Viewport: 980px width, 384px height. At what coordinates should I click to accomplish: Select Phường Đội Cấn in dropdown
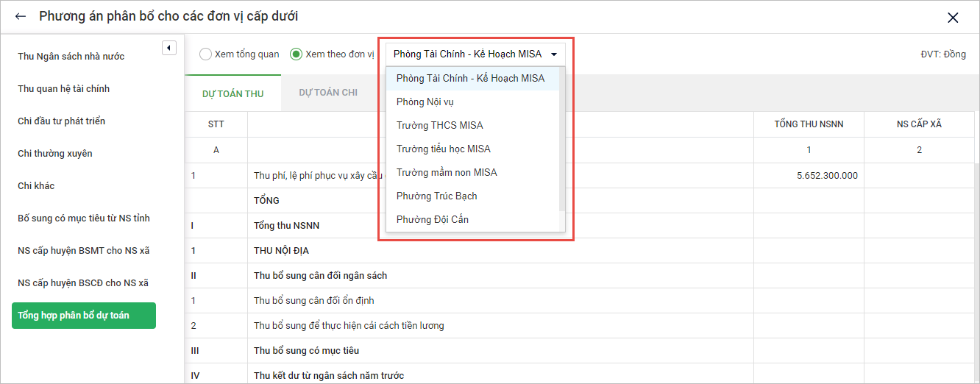(432, 219)
